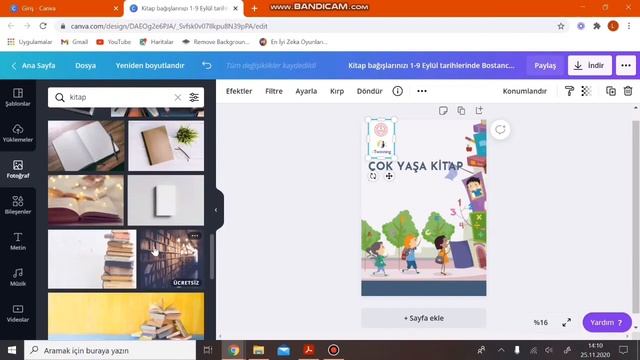Duplicate page icon above canvas
Screen dimensions: 640x360
pyautogui.click(x=461, y=111)
